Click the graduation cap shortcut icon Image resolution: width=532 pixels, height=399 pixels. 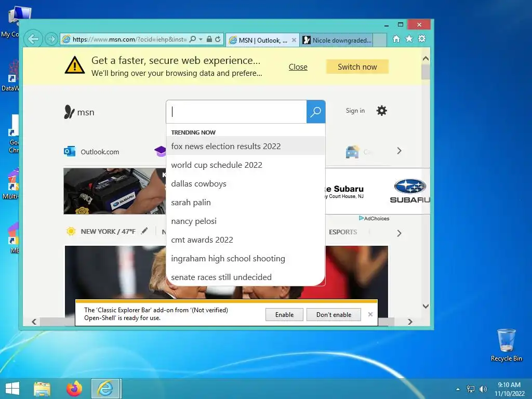click(x=160, y=151)
